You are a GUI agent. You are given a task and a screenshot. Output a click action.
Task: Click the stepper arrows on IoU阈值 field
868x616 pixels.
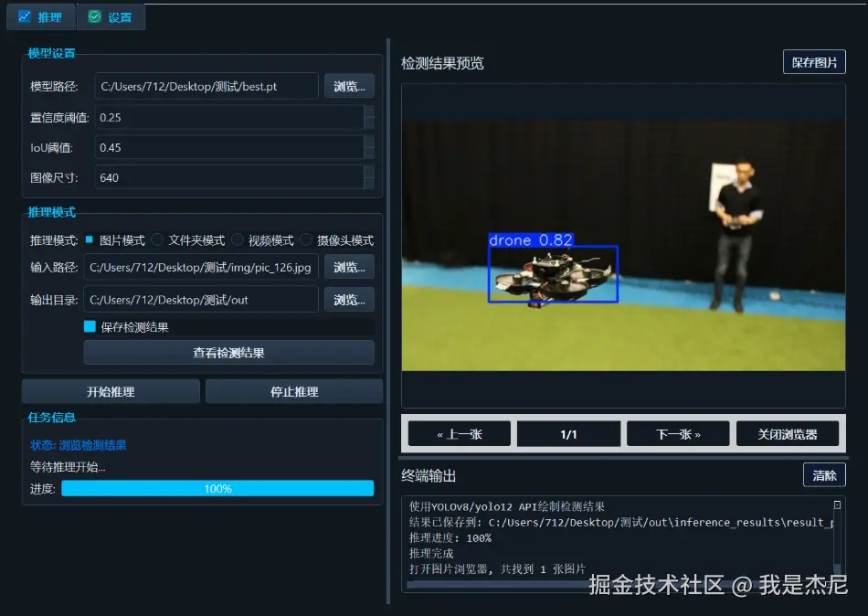click(x=370, y=147)
